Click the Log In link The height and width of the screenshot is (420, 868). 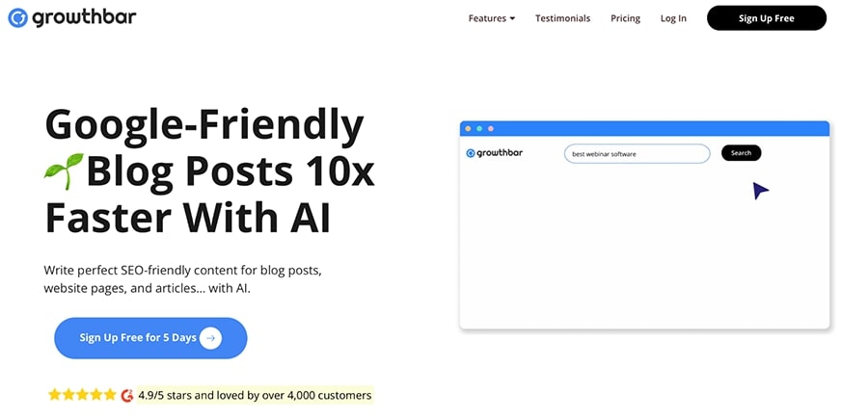click(673, 18)
